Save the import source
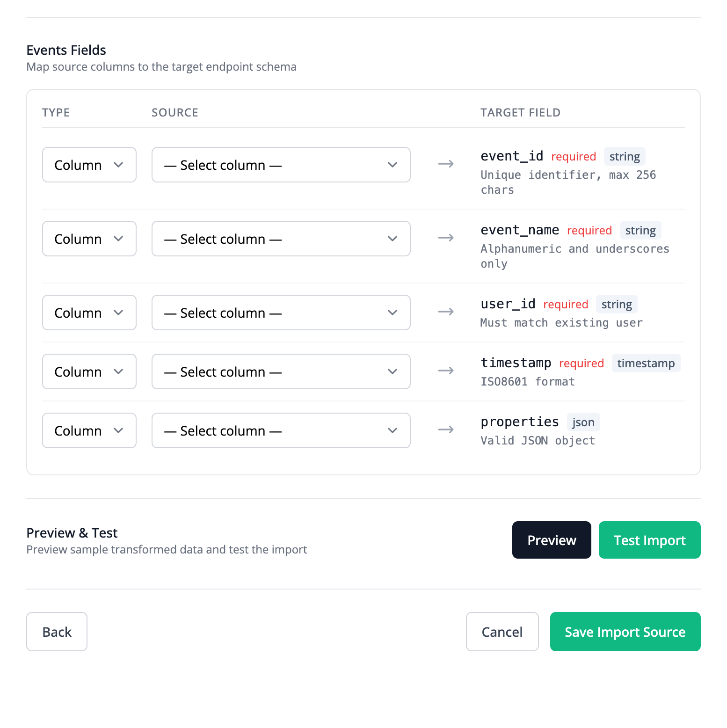 [x=625, y=632]
